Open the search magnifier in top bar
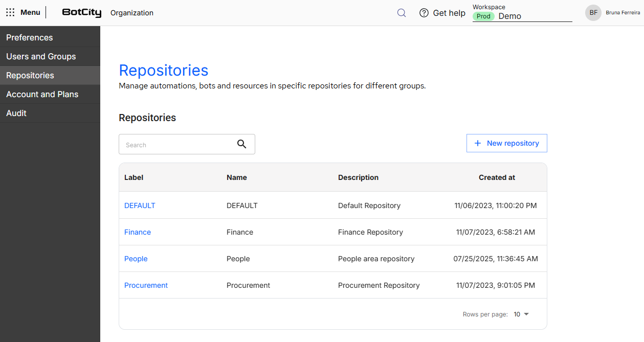644x342 pixels. (x=402, y=13)
